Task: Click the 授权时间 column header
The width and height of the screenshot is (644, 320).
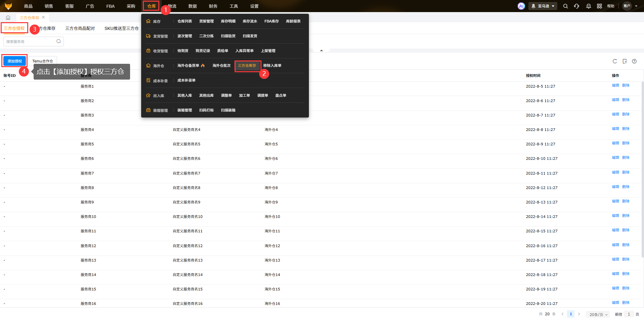Action: point(533,76)
